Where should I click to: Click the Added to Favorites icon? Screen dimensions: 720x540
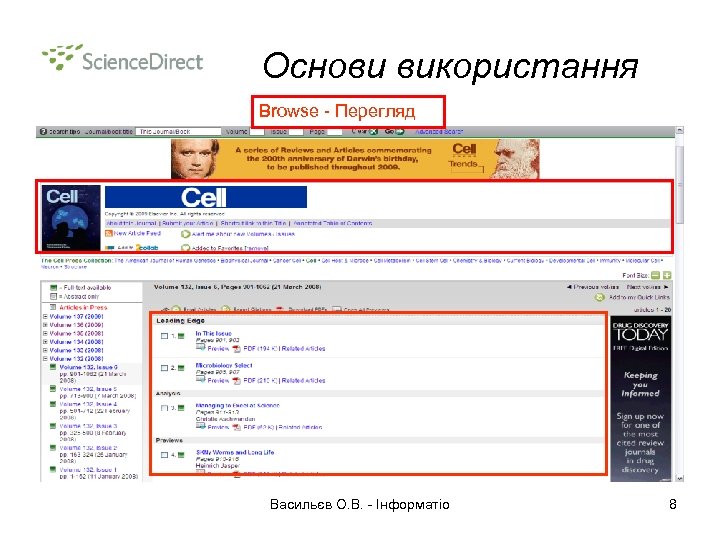(186, 248)
